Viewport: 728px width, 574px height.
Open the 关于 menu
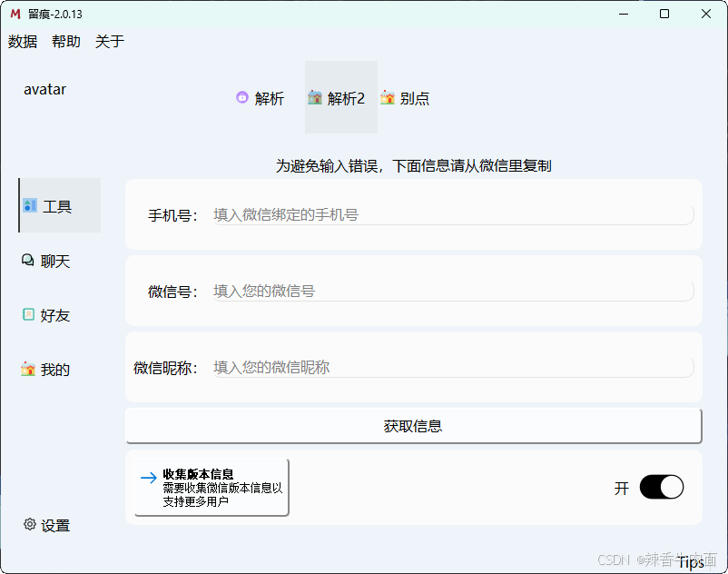click(x=110, y=42)
